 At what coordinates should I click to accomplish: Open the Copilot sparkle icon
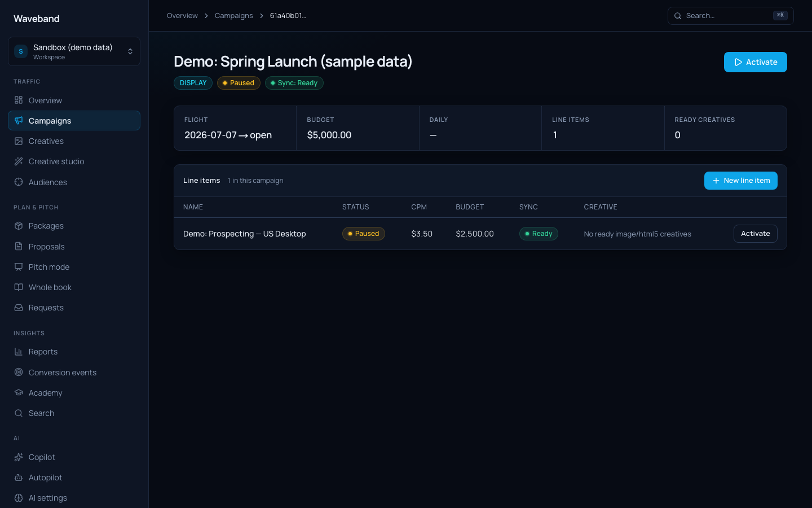19,457
